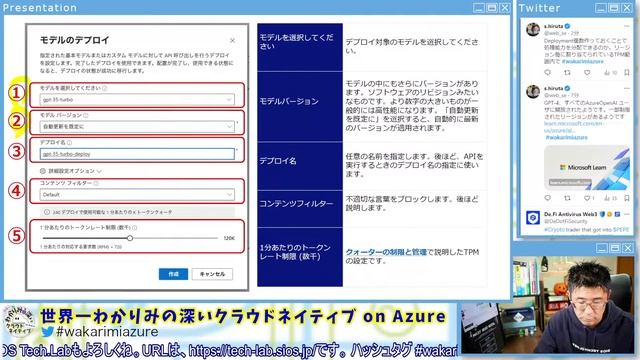
Task: Like the first s.hiruta tweet
Action: tap(587, 72)
